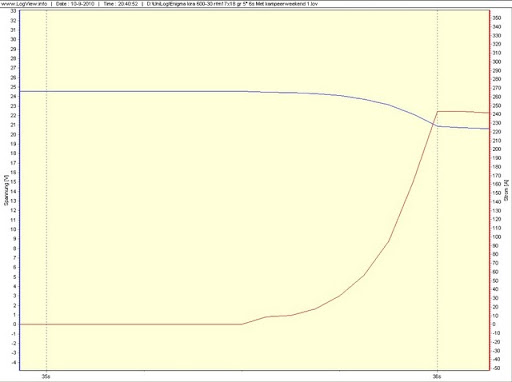Click the 36s time axis label

(437, 377)
